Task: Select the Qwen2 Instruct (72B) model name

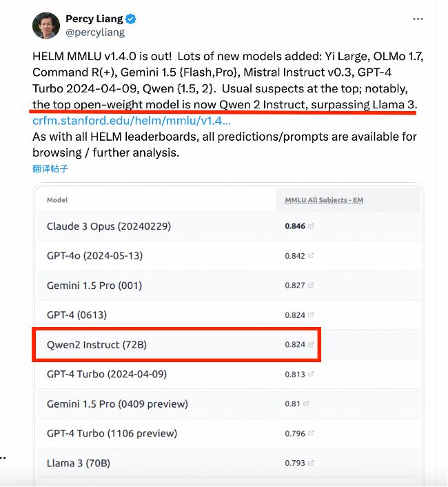Action: [96, 344]
